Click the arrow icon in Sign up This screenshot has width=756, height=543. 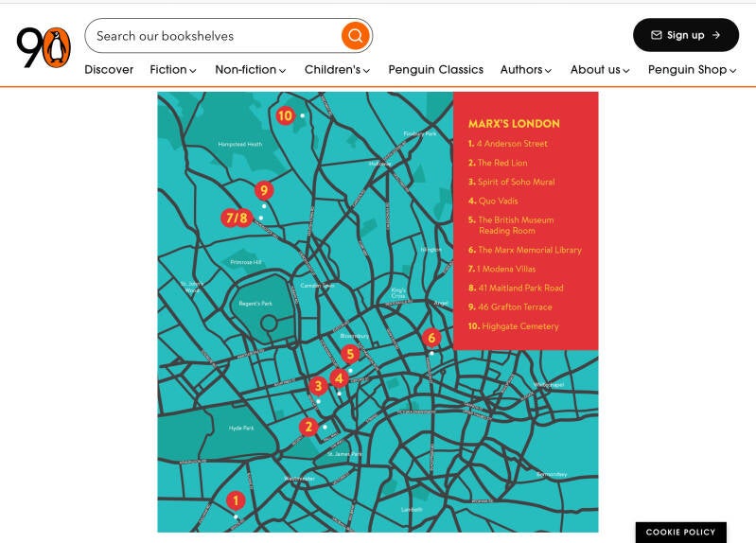(x=716, y=35)
